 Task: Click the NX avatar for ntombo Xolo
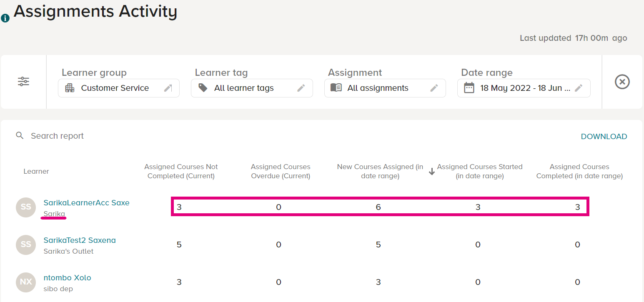click(x=26, y=282)
